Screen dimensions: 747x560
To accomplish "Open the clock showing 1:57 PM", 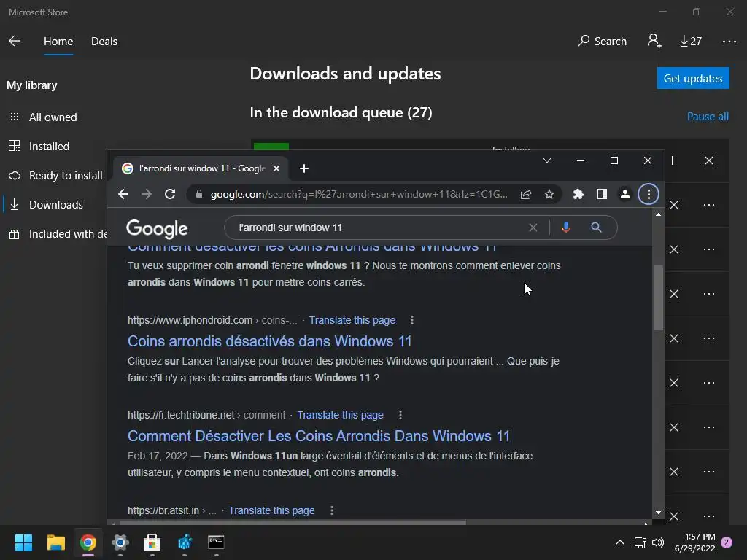I will (694, 542).
